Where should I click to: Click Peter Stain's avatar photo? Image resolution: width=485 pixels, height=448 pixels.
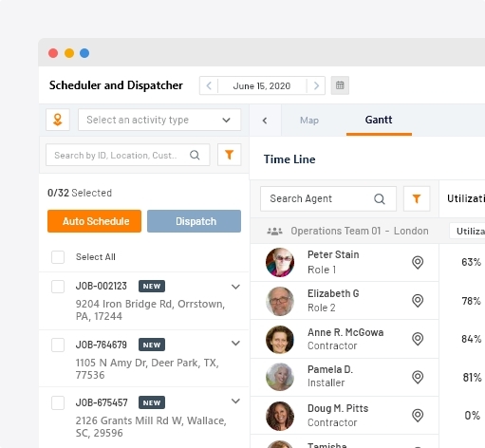pos(280,262)
